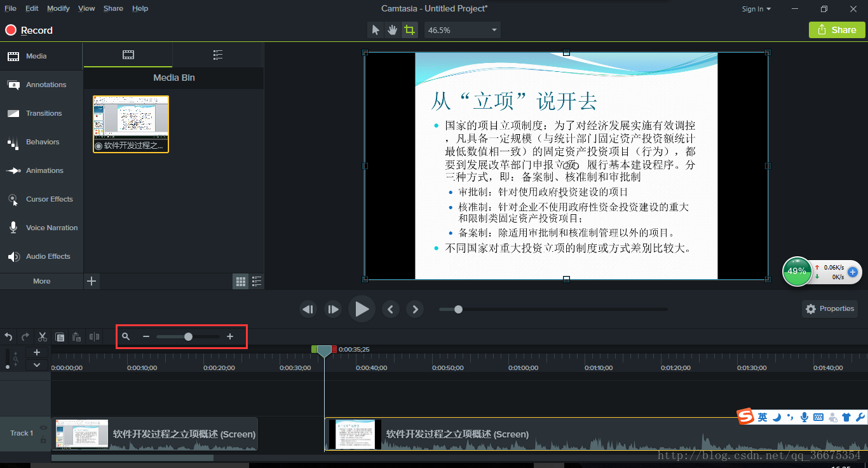The width and height of the screenshot is (868, 468).
Task: Switch to Media Bin filmstrip tab
Action: pos(128,55)
